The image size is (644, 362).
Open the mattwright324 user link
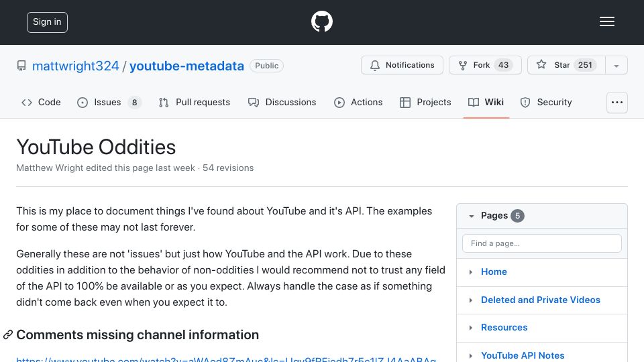click(x=76, y=66)
